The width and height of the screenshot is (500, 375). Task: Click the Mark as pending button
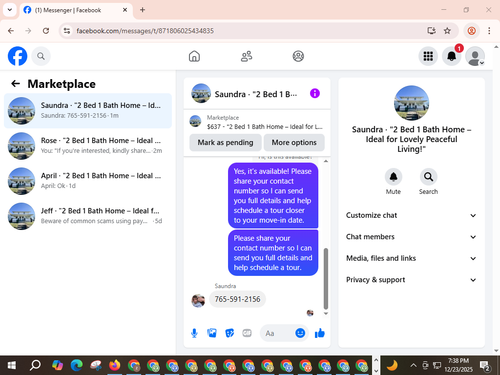(x=225, y=142)
